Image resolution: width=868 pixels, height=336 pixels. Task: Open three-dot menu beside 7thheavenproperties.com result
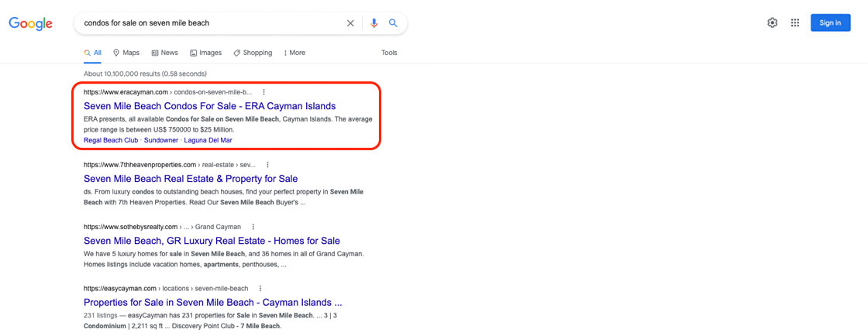pos(267,165)
